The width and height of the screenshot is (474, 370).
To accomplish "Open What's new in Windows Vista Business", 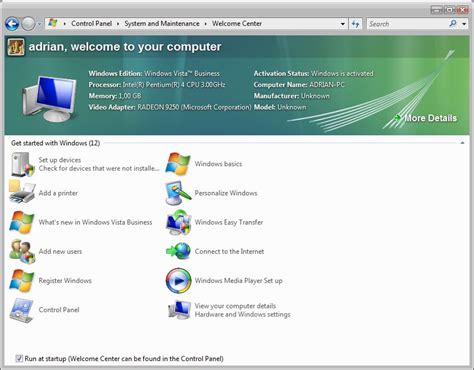I will point(95,222).
